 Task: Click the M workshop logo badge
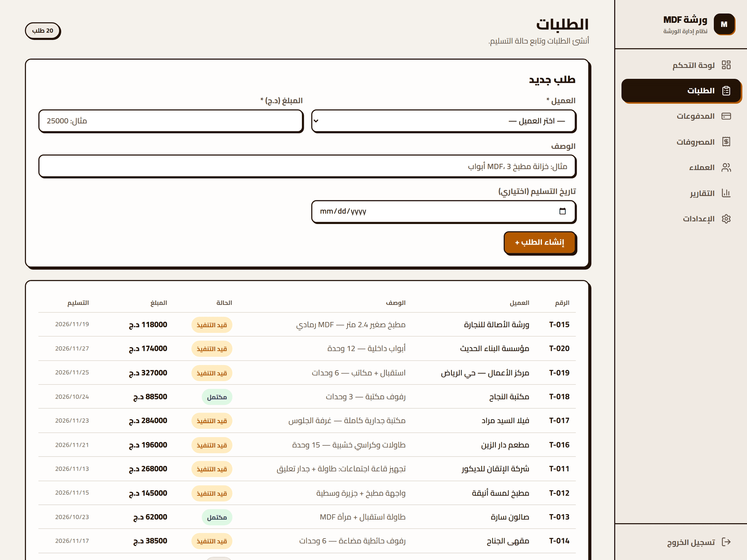click(x=724, y=24)
